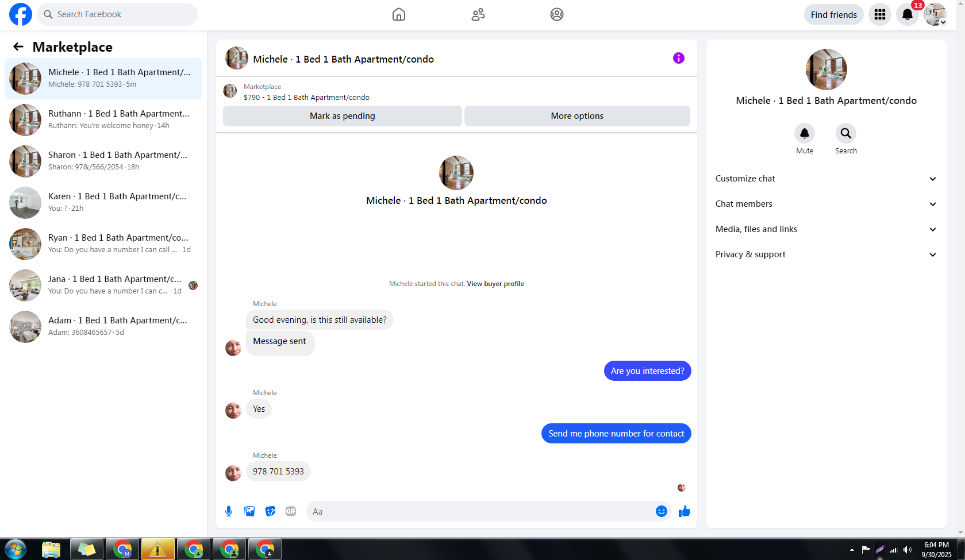965x560 pixels.
Task: Click the network signal icon in system tray
Action: coord(894,550)
